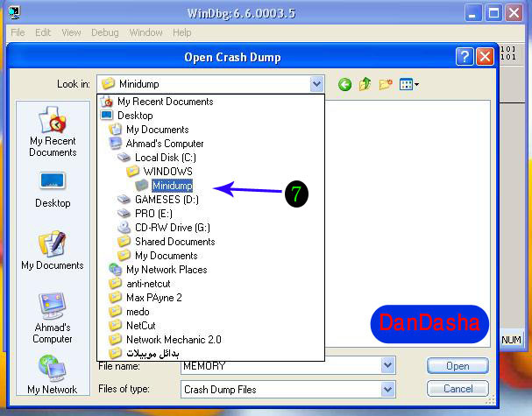Open the Help menu in WinDbg
The width and height of the screenshot is (532, 416).
pos(182,32)
